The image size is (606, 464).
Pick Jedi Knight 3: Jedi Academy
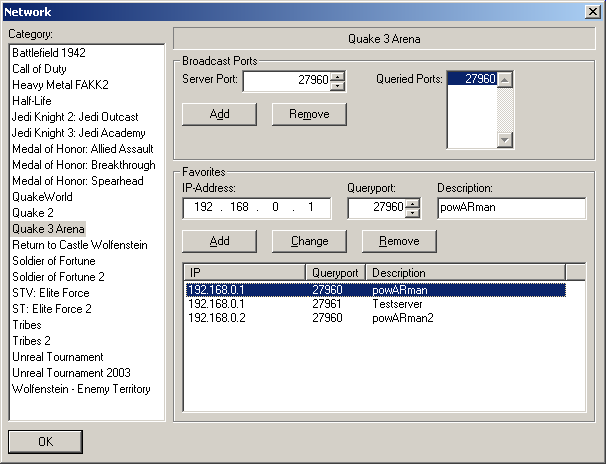tap(78, 133)
